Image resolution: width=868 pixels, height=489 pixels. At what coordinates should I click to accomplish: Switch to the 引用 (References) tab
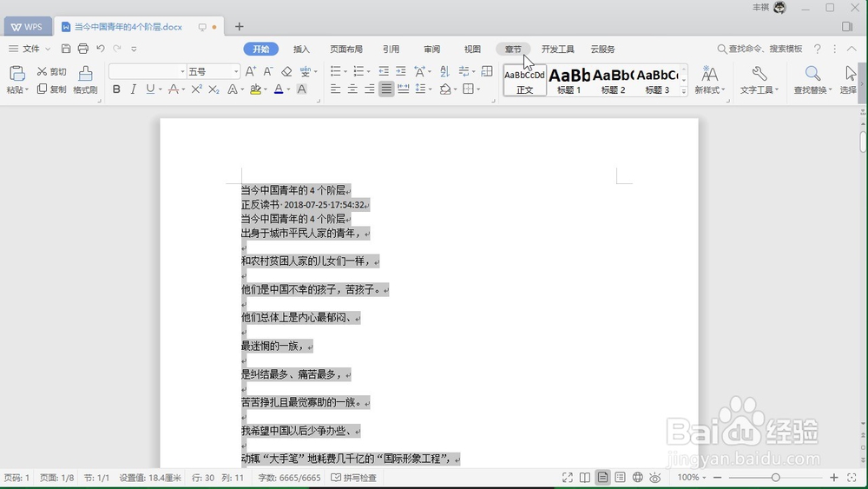[391, 50]
